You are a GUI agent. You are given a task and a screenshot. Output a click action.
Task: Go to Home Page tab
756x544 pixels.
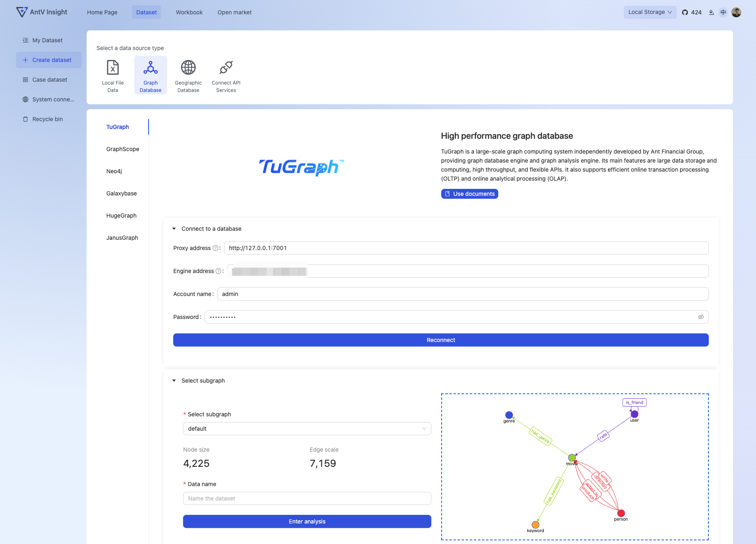click(102, 12)
